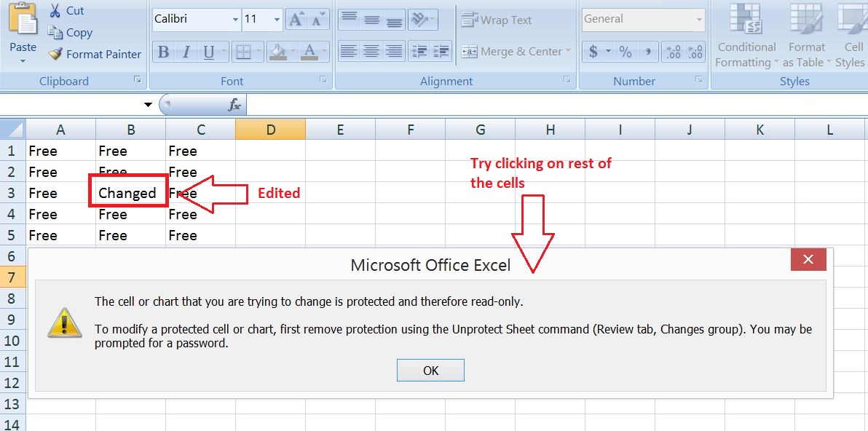Toggle Wrap Text
This screenshot has height=431, width=868.
coord(497,20)
